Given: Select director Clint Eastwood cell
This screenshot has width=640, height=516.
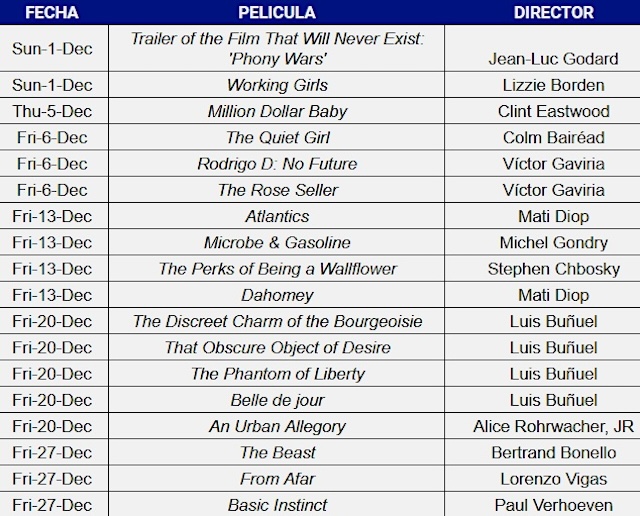Looking at the screenshot, I should 553,111.
